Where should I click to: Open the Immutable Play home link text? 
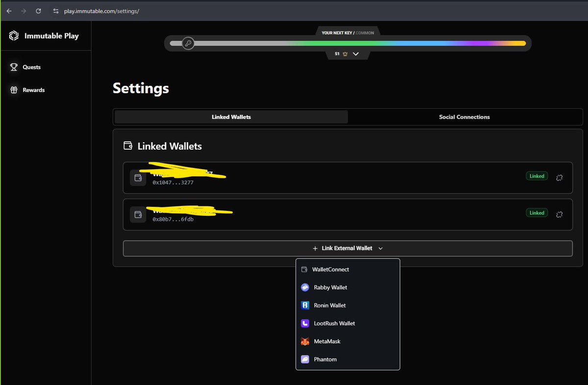pyautogui.click(x=51, y=36)
